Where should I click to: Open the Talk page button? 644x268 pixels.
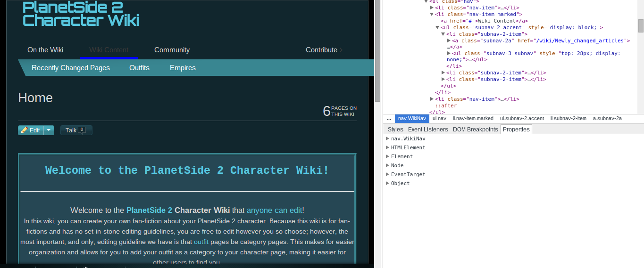(x=76, y=130)
